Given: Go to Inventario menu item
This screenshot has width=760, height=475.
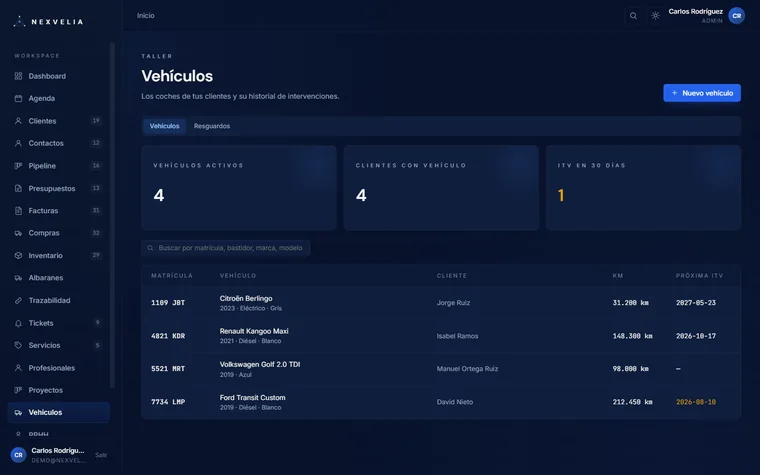Looking at the screenshot, I should [59, 255].
